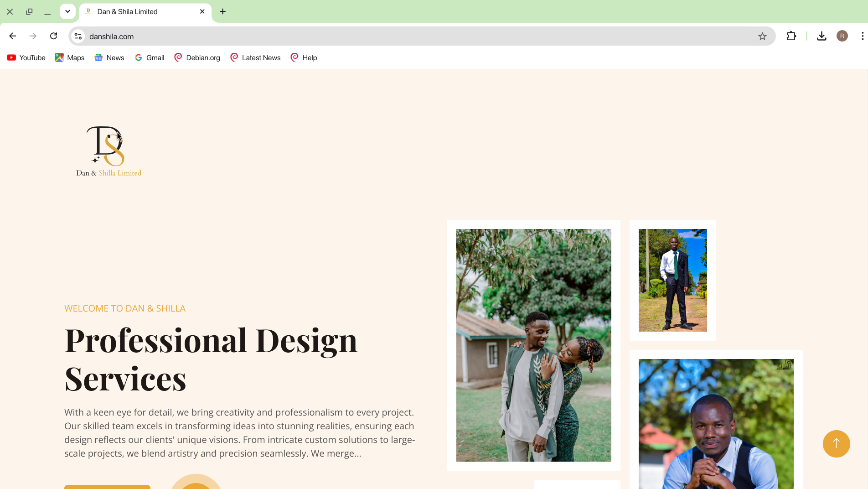
Task: Click the Dan & Shilla Limited logo
Action: pyautogui.click(x=108, y=151)
